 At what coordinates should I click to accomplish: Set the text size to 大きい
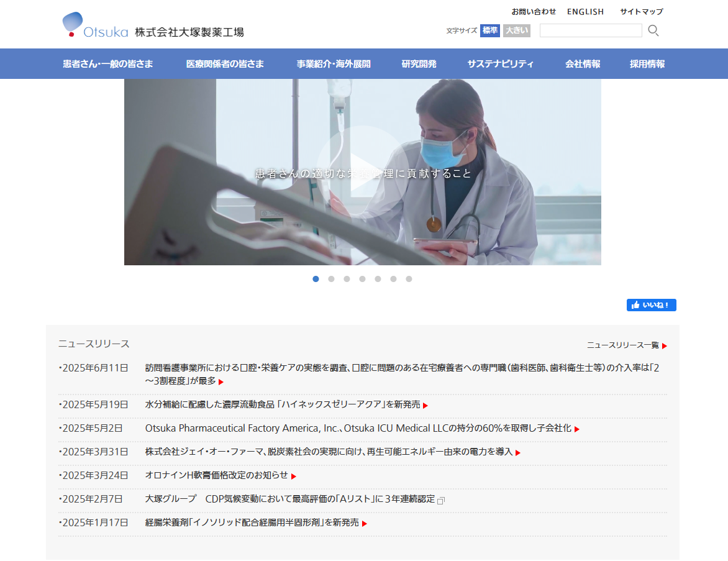pos(517,30)
